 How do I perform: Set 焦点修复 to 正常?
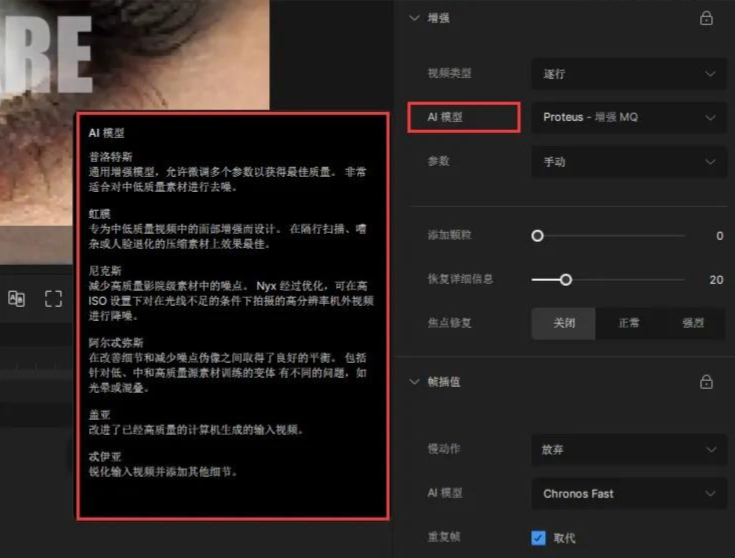(629, 323)
